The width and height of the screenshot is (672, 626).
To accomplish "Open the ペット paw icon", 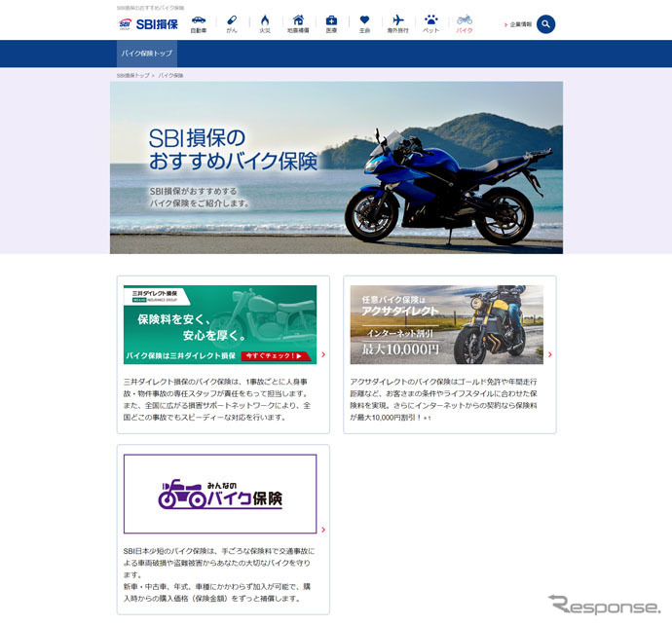I will [x=430, y=24].
